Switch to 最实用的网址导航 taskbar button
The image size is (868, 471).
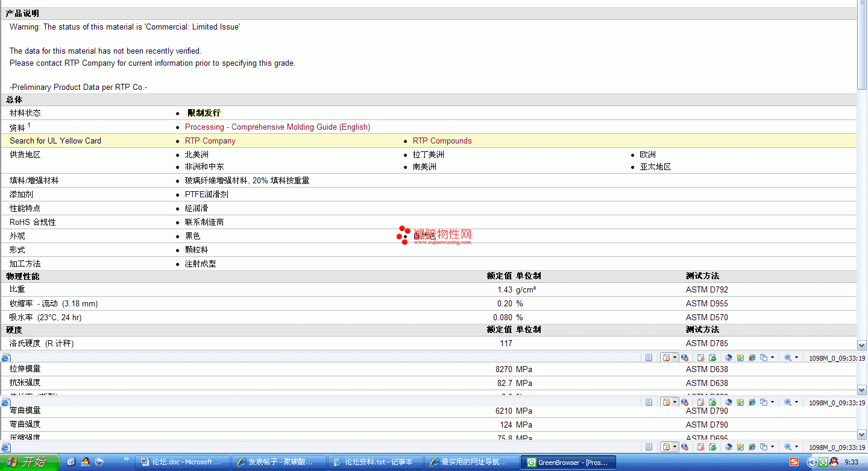tap(471, 462)
